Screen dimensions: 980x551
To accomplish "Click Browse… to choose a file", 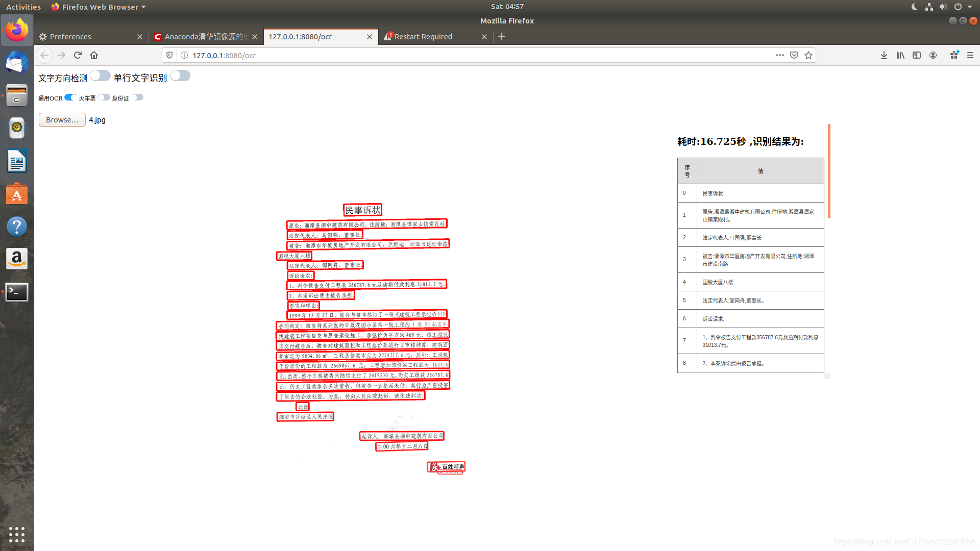I will pos(62,120).
